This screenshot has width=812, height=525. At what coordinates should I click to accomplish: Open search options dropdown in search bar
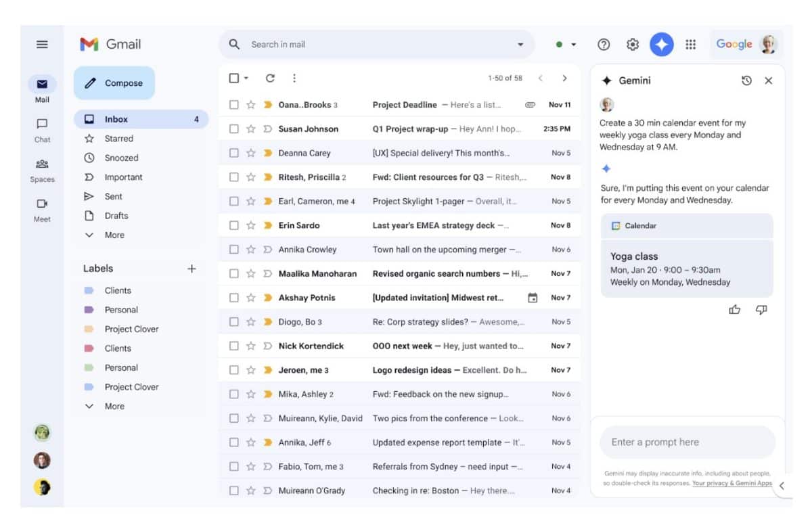[x=520, y=45]
